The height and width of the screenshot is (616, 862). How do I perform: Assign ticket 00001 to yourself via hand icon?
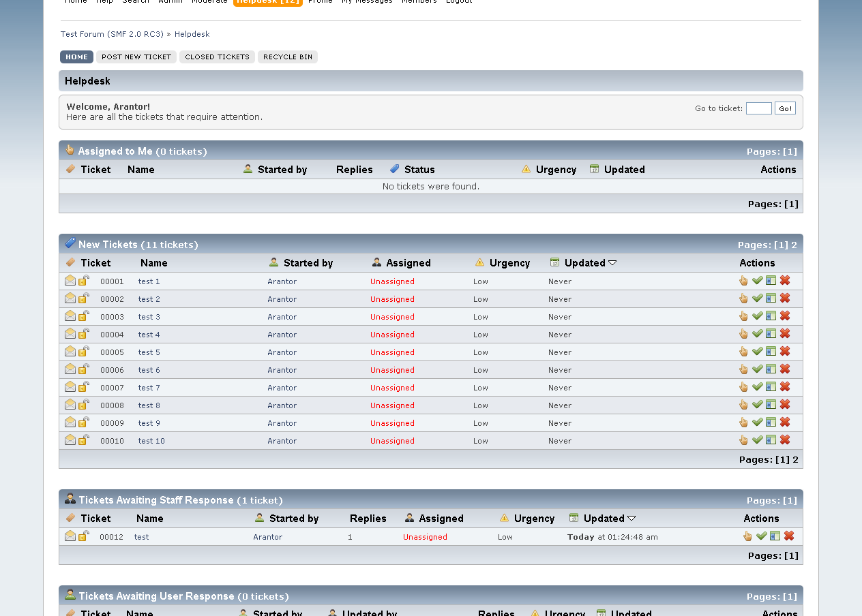point(743,281)
